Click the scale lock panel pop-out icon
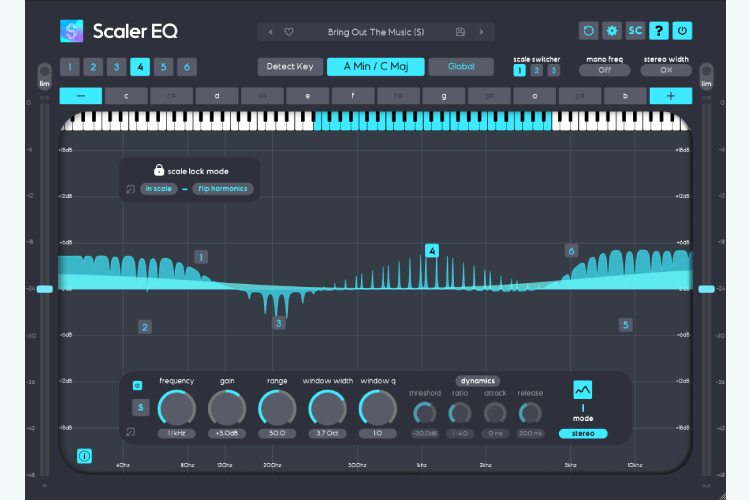750x500 pixels. (130, 189)
